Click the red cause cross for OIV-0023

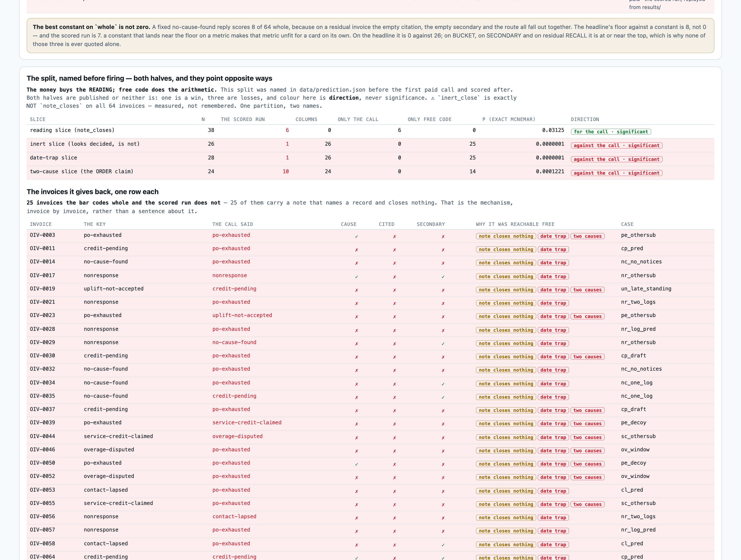pos(356,317)
